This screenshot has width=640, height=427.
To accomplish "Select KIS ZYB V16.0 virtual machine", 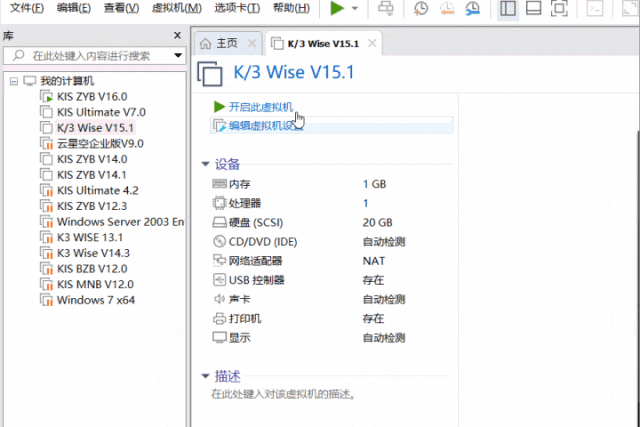I will click(92, 97).
